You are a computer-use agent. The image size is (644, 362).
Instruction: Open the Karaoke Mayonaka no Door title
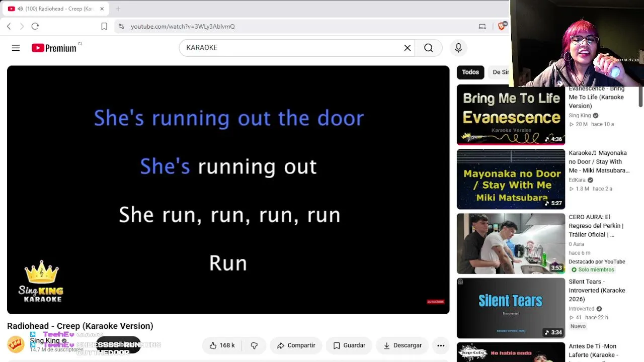pos(599,161)
